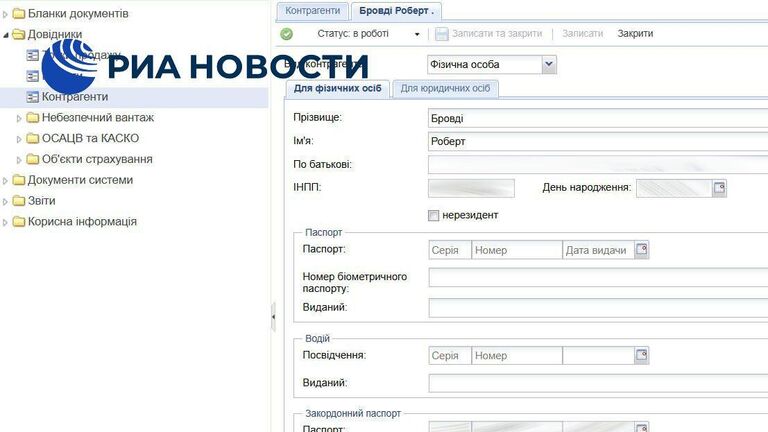Select the Бровді Роберт tab
This screenshot has height=432, width=768.
pos(396,11)
